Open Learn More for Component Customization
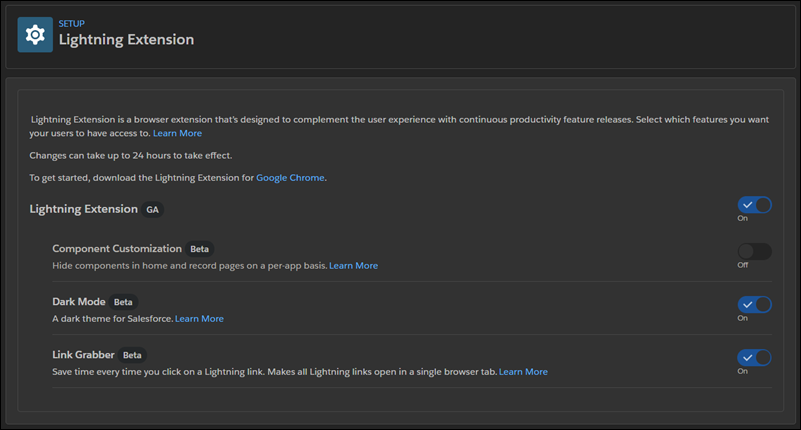This screenshot has width=801, height=430. point(354,266)
